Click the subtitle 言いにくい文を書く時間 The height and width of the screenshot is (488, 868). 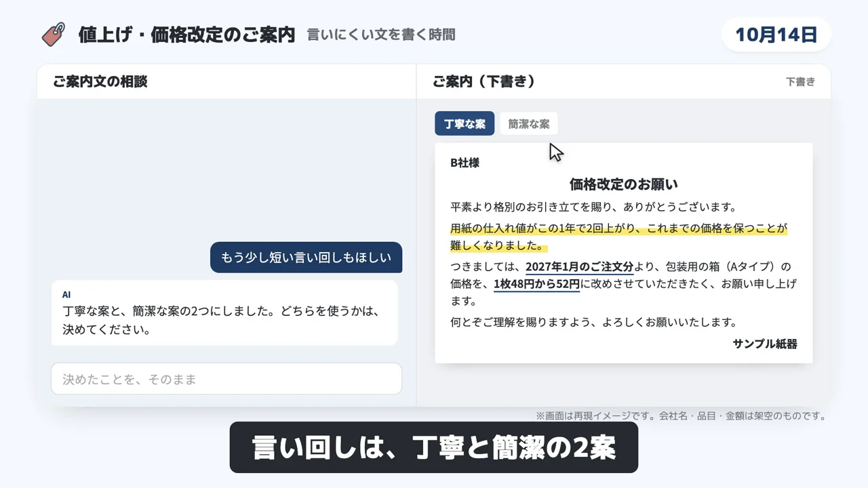(x=381, y=35)
